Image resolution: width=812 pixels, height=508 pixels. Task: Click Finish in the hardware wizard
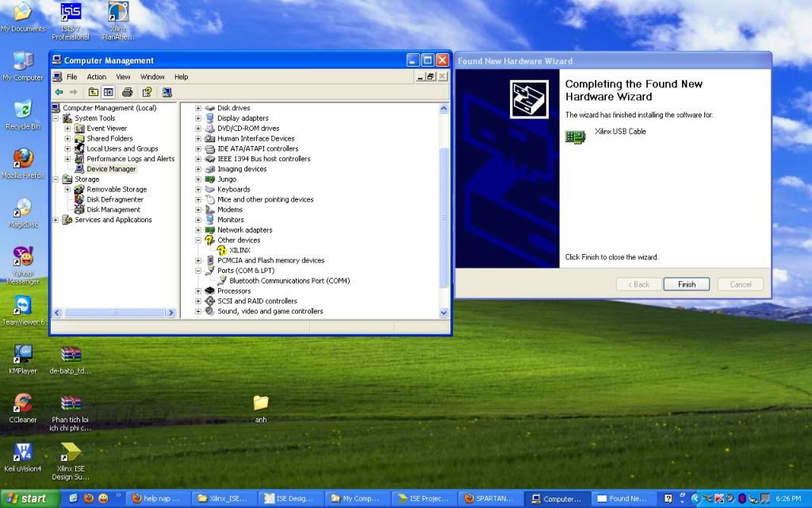pyautogui.click(x=687, y=284)
